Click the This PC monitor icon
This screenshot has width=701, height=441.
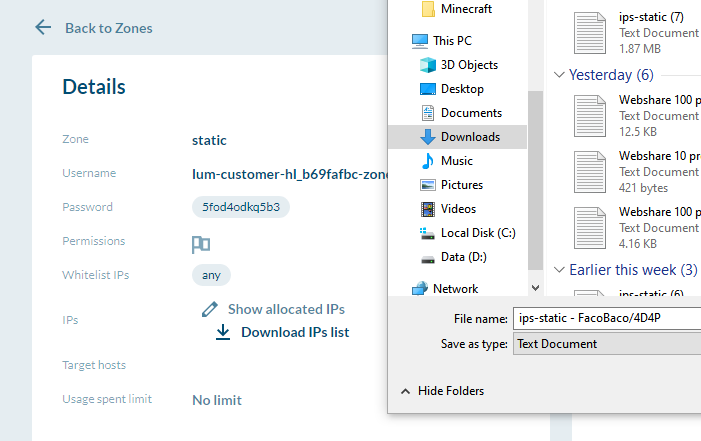(x=419, y=41)
